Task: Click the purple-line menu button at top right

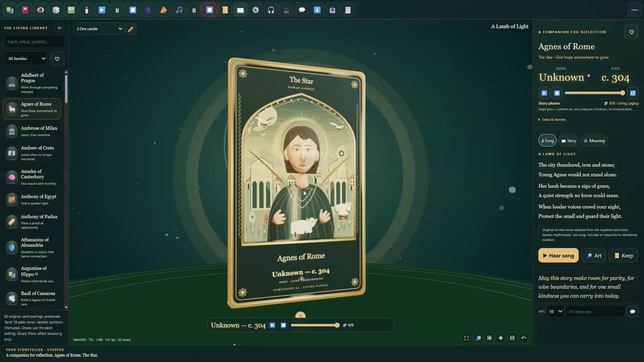Action: click(x=634, y=10)
